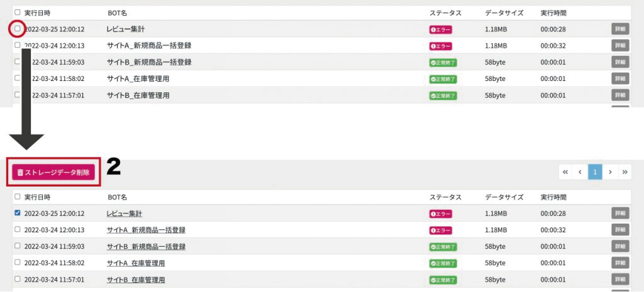Viewport: 644px width, 292px height.
Task: Tick the circled checkbox for レビュー集計 row
Action: click(x=17, y=29)
